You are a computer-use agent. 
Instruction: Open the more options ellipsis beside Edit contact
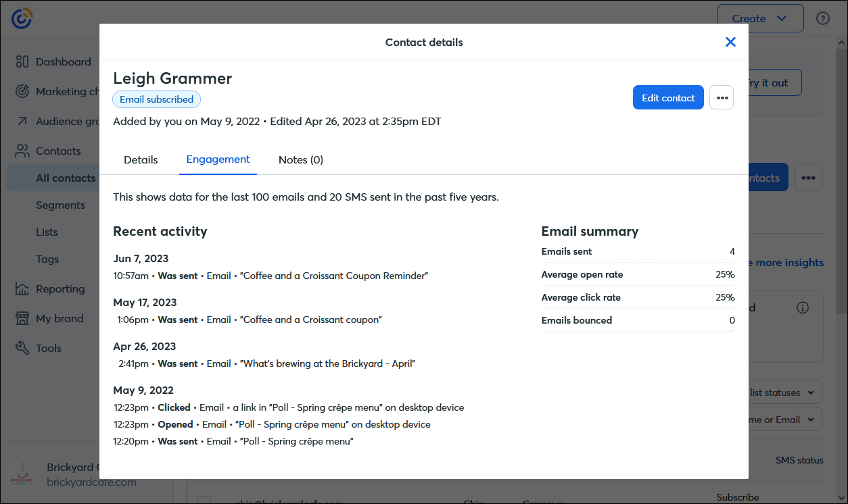point(722,98)
